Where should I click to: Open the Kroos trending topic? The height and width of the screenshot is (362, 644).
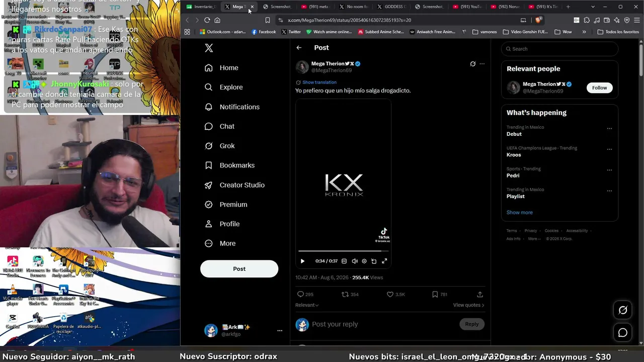(x=514, y=155)
